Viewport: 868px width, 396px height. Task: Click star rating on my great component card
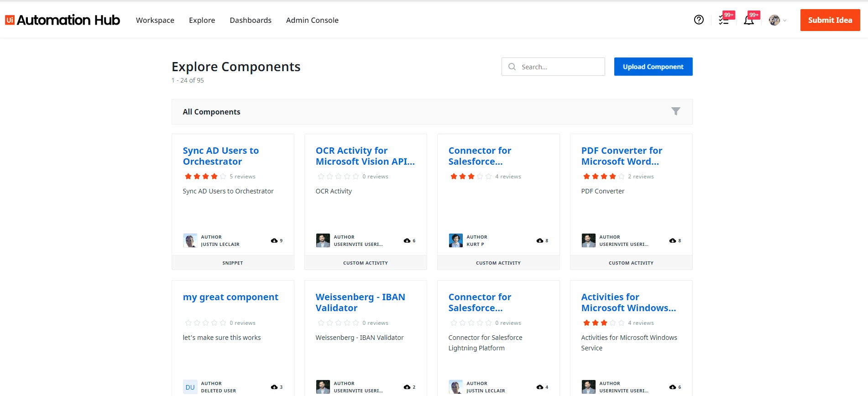205,323
